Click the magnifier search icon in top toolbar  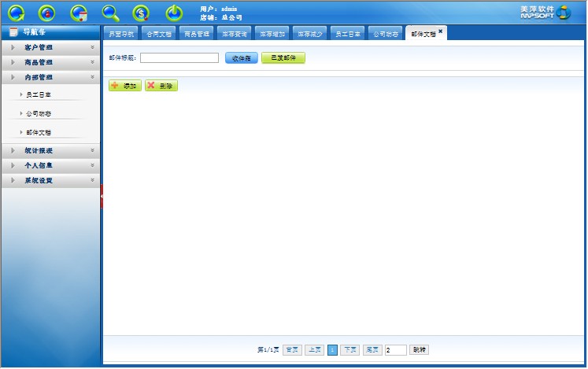click(x=111, y=13)
